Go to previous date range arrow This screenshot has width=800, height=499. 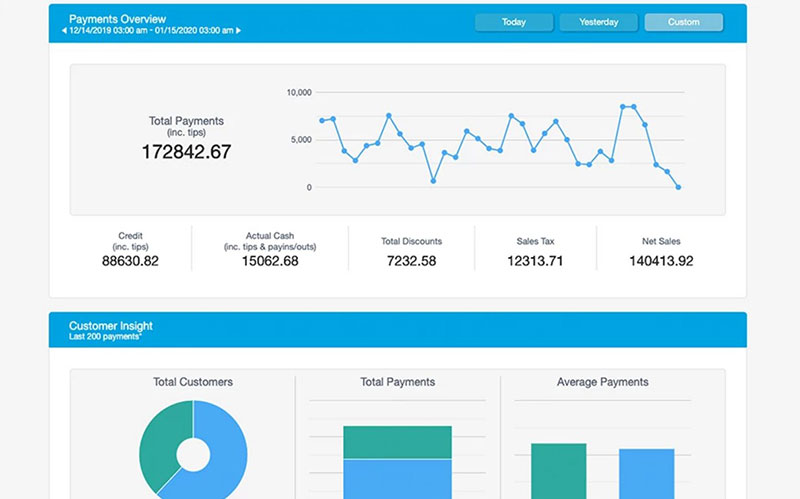(x=64, y=31)
